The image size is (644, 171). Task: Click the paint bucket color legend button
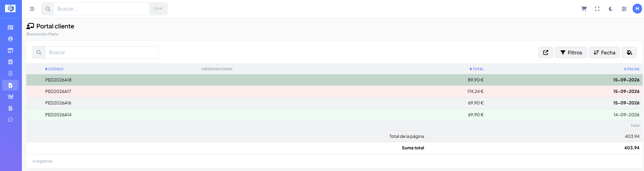click(x=629, y=52)
